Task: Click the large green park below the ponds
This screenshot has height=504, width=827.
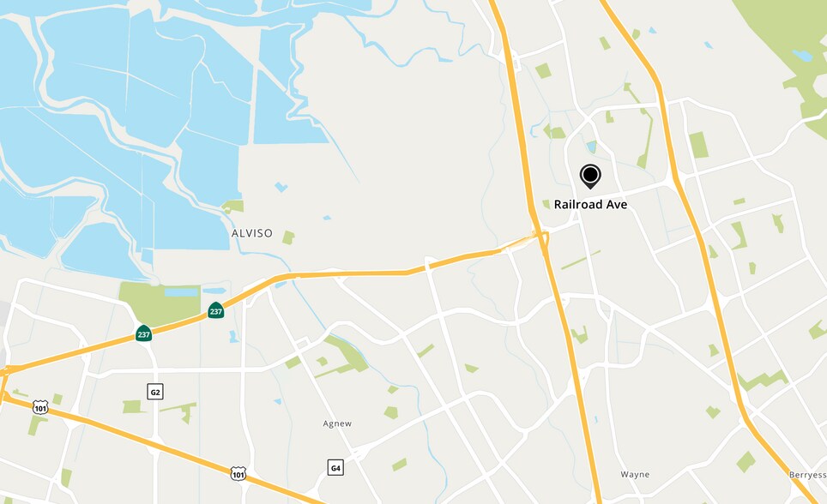Action: pyautogui.click(x=158, y=303)
